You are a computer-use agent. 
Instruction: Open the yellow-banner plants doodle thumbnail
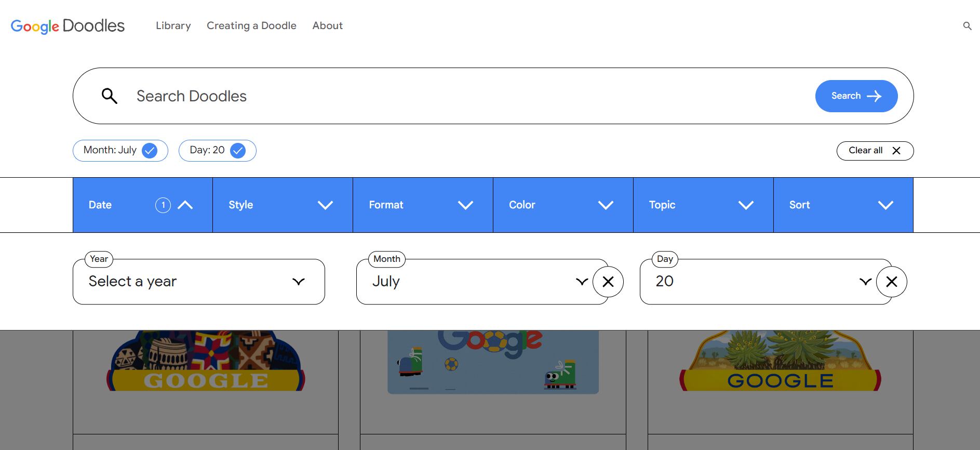point(780,362)
